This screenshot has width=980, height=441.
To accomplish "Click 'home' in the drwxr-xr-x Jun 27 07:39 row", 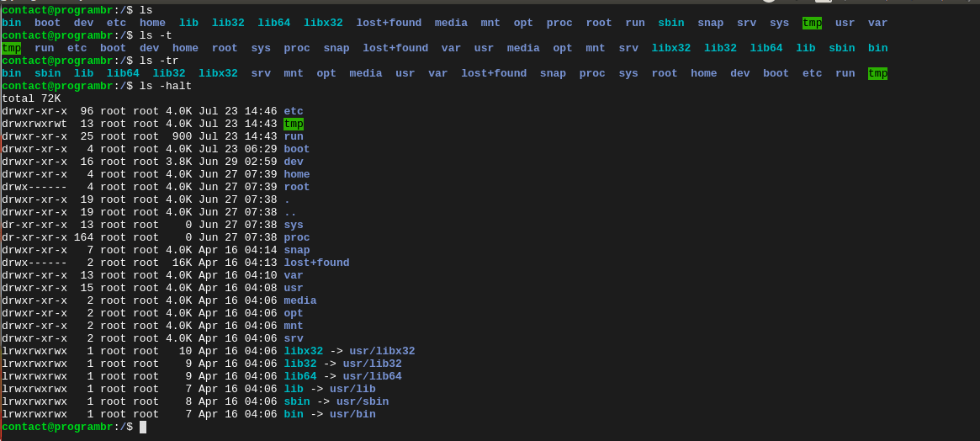I will click(x=297, y=174).
